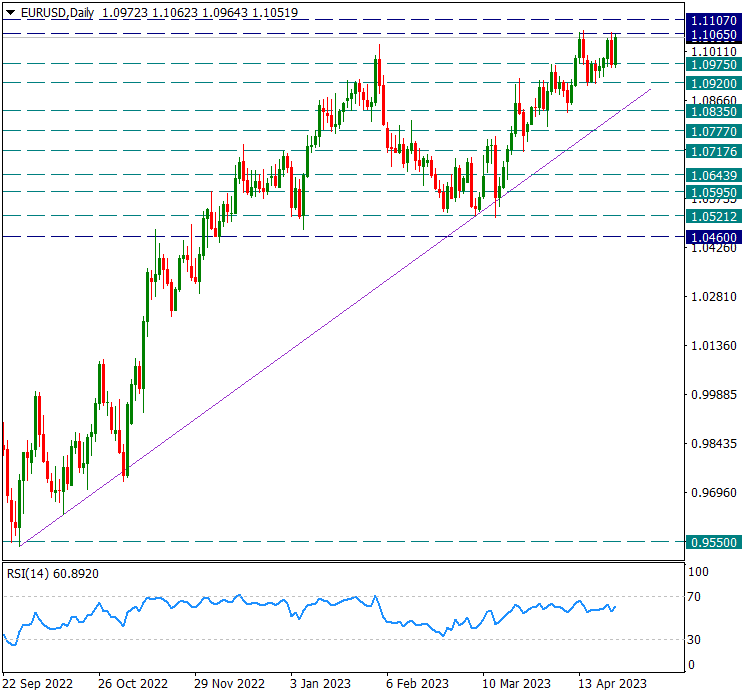The width and height of the screenshot is (748, 696).
Task: Select the EURUSD,Daily chart title text
Action: [57, 13]
